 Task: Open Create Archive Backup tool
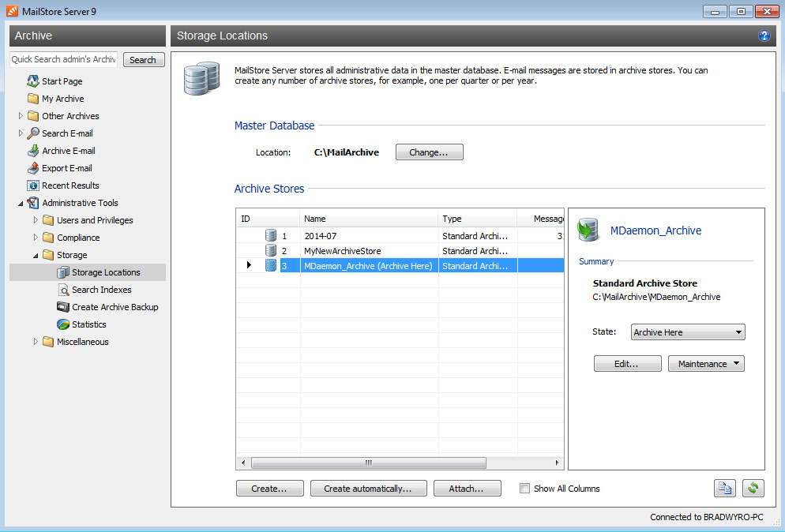[115, 307]
